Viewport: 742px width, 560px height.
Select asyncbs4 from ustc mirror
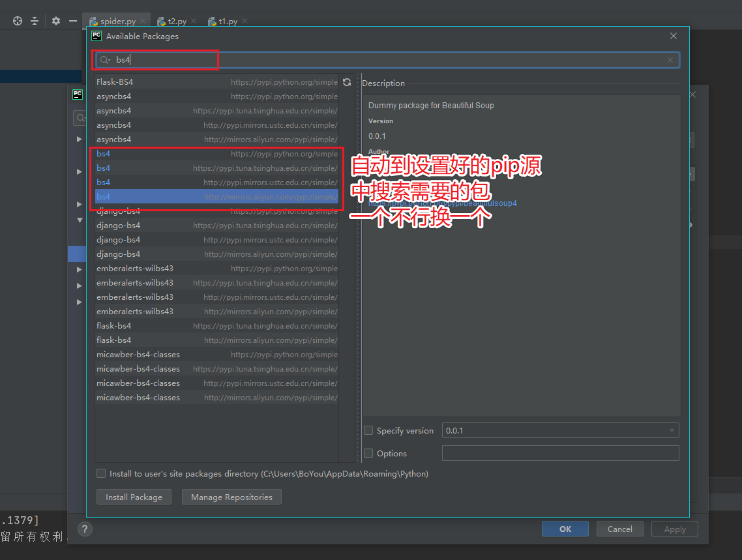click(216, 125)
